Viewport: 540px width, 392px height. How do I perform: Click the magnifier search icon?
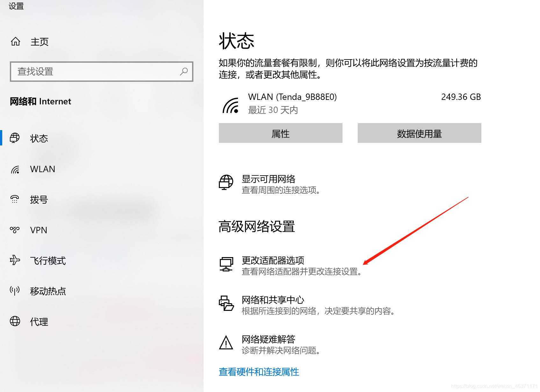coord(184,71)
